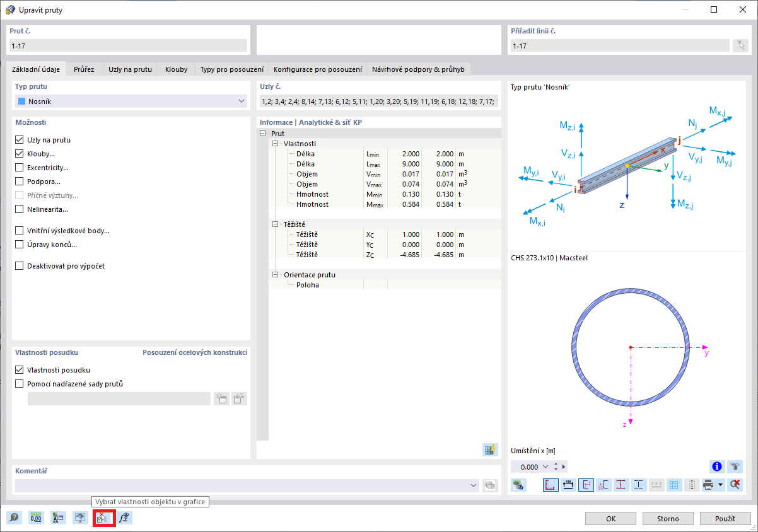Click the new member set icon
The height and width of the screenshot is (532, 758).
coord(221,398)
